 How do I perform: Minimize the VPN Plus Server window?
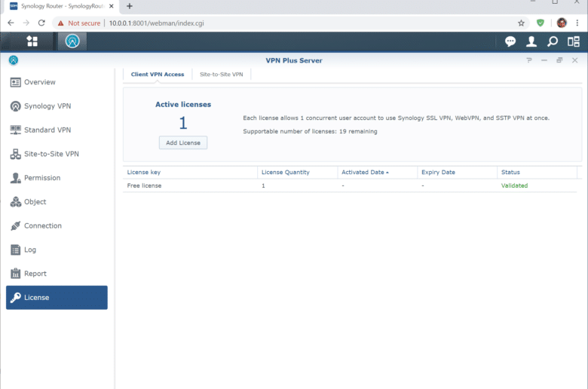(x=544, y=60)
